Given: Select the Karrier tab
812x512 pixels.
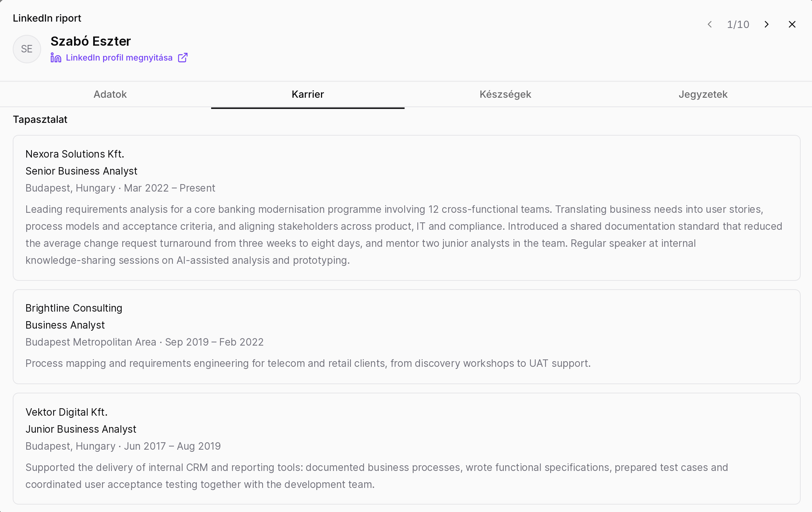Looking at the screenshot, I should pyautogui.click(x=308, y=94).
